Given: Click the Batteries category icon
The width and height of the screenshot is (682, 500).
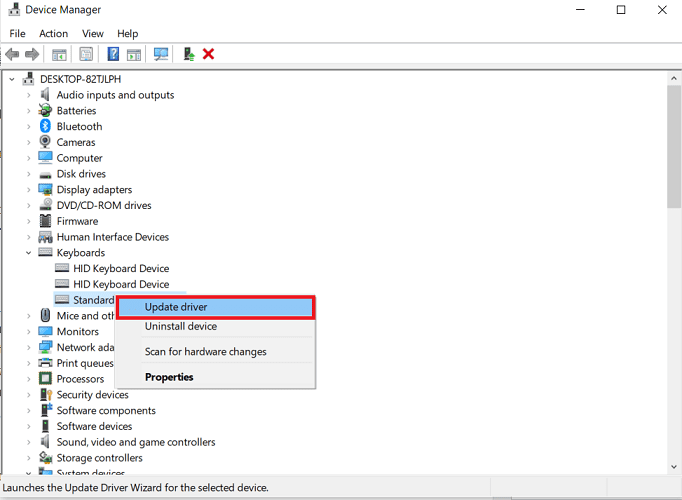Looking at the screenshot, I should tap(45, 111).
